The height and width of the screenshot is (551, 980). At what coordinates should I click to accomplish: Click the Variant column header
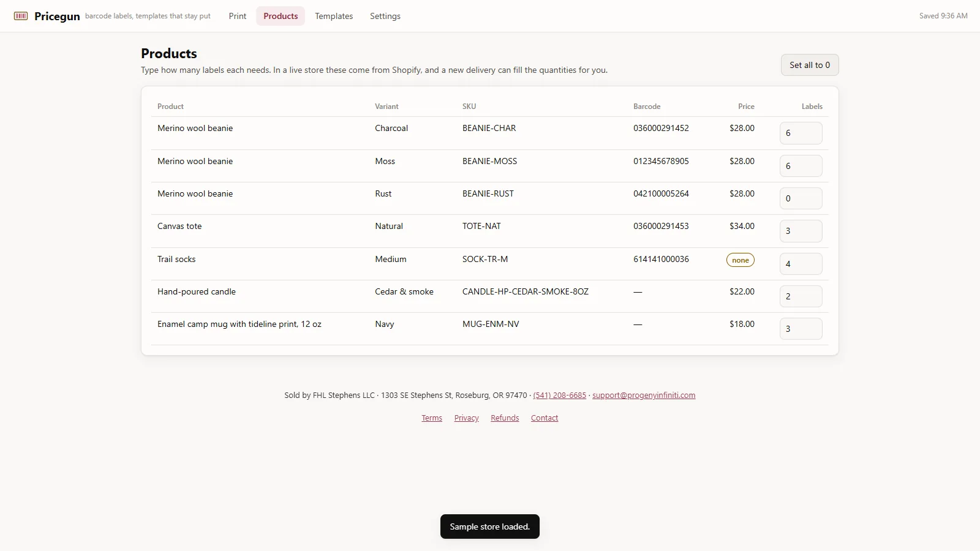coord(386,107)
